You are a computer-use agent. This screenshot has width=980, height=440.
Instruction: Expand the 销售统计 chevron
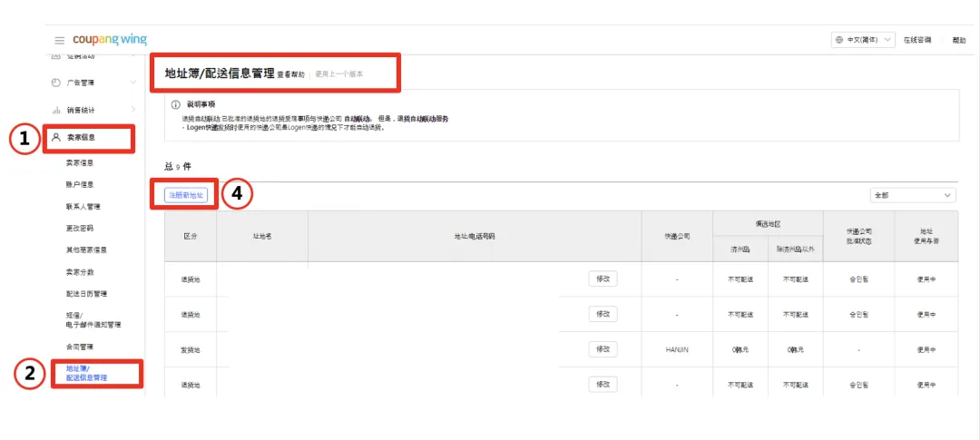(x=133, y=110)
